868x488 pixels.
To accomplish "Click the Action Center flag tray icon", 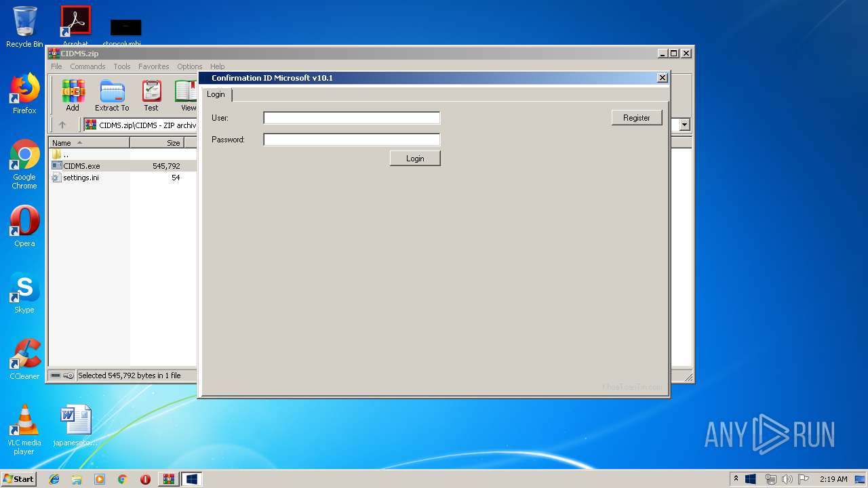I will 804,479.
